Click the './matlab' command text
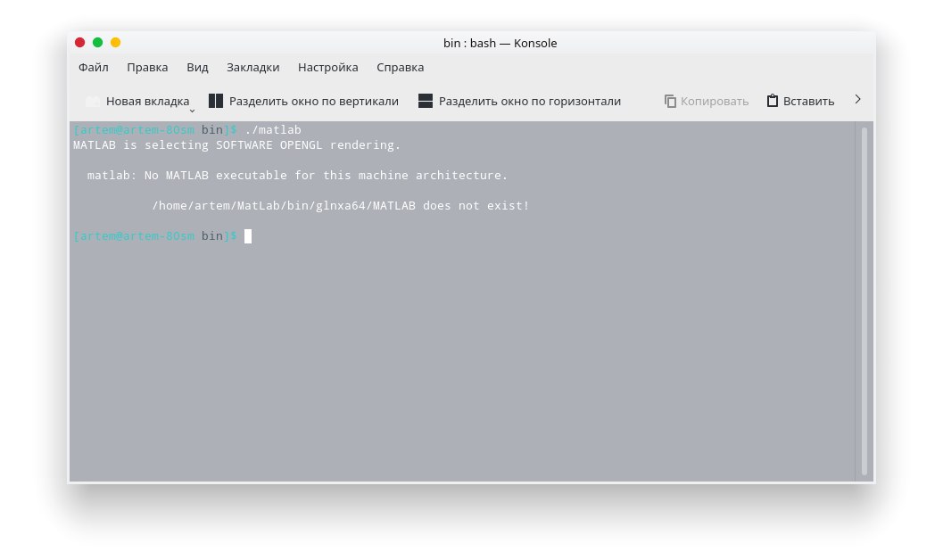 click(x=273, y=130)
